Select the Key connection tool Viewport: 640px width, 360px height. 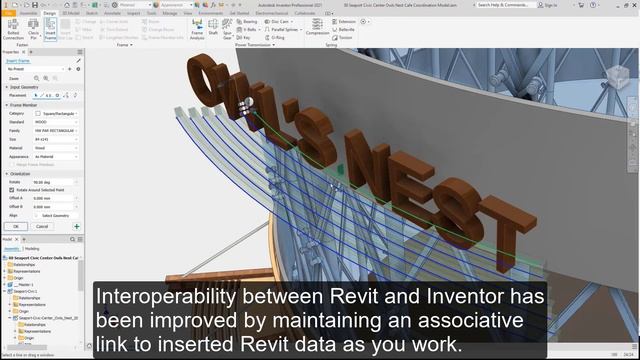(244, 38)
